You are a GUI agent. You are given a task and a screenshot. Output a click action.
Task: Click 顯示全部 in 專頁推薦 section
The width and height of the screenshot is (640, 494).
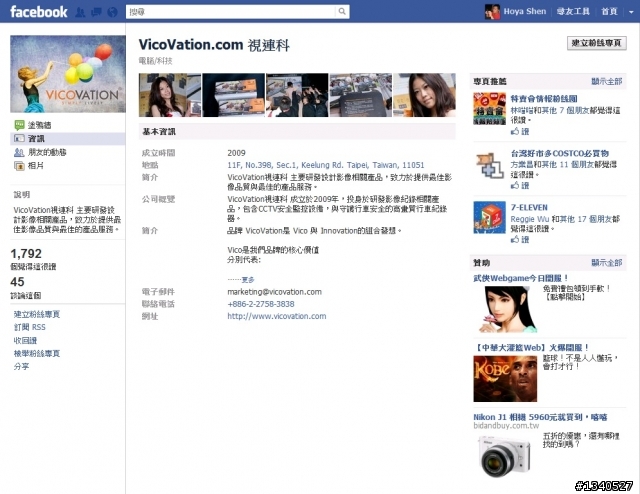click(x=607, y=81)
